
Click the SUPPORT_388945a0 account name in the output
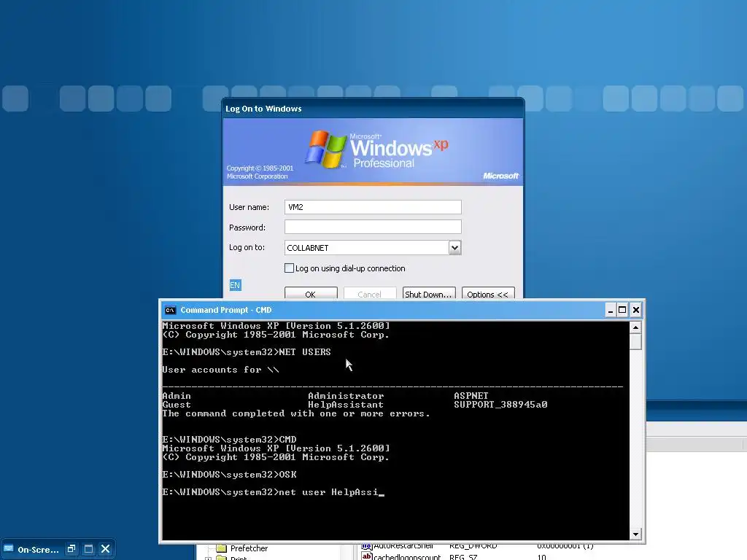(500, 404)
